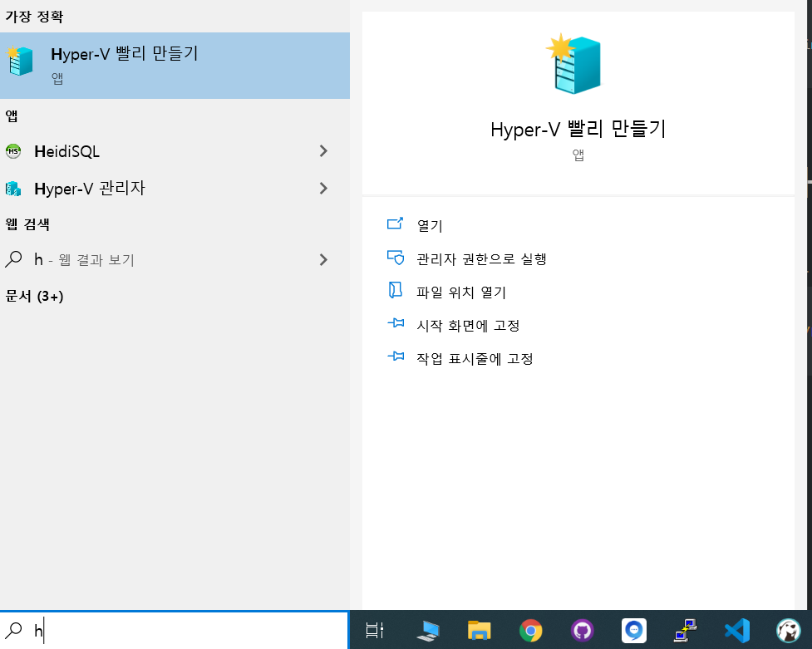Launch Google Chrome from the taskbar
This screenshot has width=812, height=649.
coord(531,631)
